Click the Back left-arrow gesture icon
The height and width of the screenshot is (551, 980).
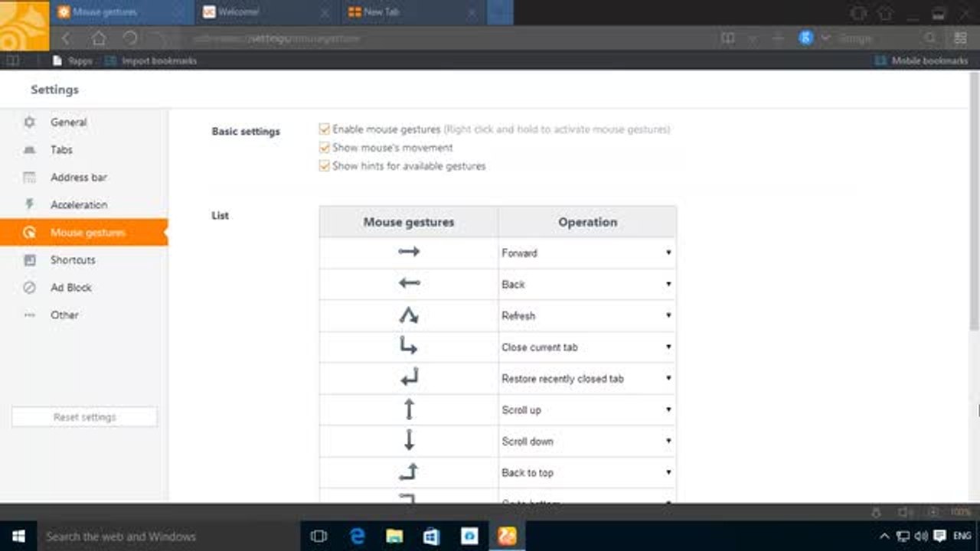coord(409,283)
